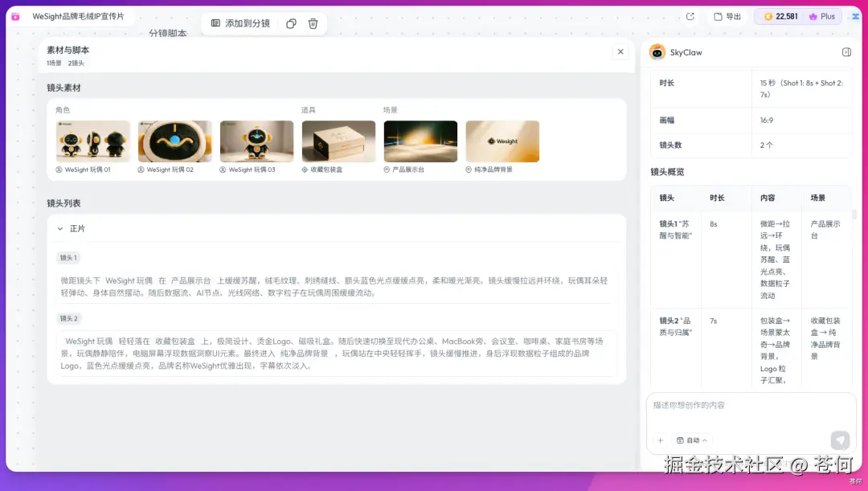Click the 2 个 shot count cell

801,145
